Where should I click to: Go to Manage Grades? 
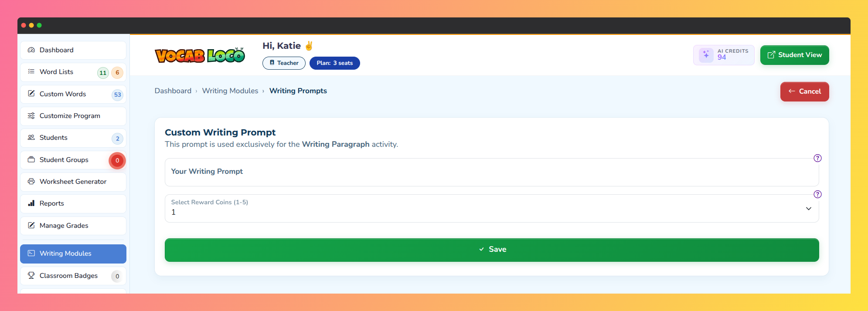[73, 226]
